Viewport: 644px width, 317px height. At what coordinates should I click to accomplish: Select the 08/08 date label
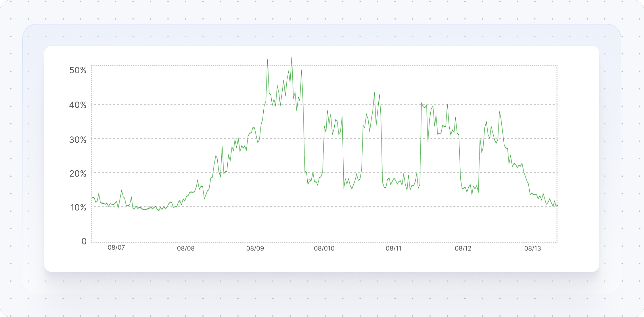pos(186,249)
